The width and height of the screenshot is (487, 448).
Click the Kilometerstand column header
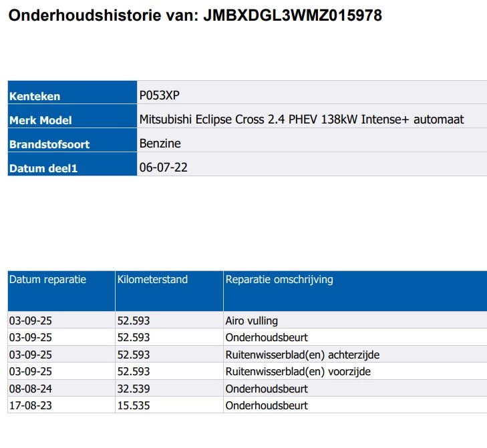coord(152,280)
